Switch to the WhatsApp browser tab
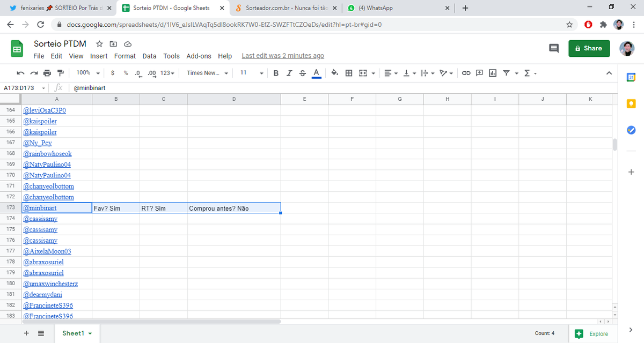The height and width of the screenshot is (343, 644). pos(398,8)
